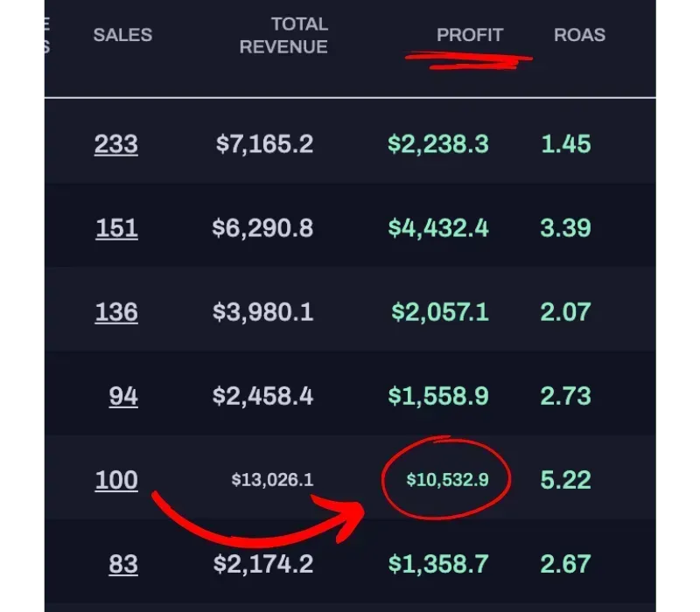Sort by the SALES column header
700x612 pixels.
click(122, 35)
